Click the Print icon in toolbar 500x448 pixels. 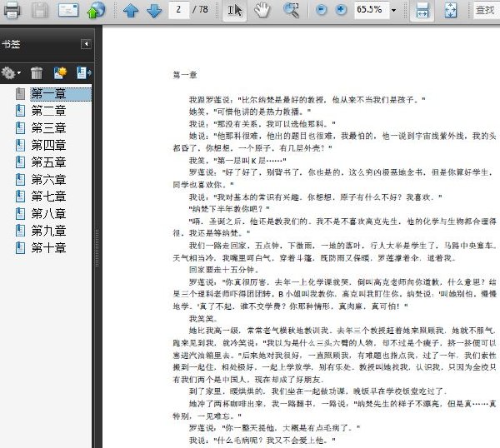[12, 10]
